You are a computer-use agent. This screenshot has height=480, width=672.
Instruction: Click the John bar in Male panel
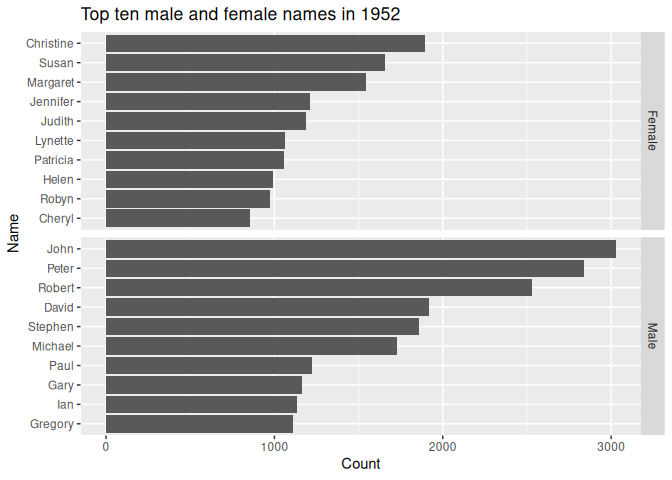click(x=360, y=249)
